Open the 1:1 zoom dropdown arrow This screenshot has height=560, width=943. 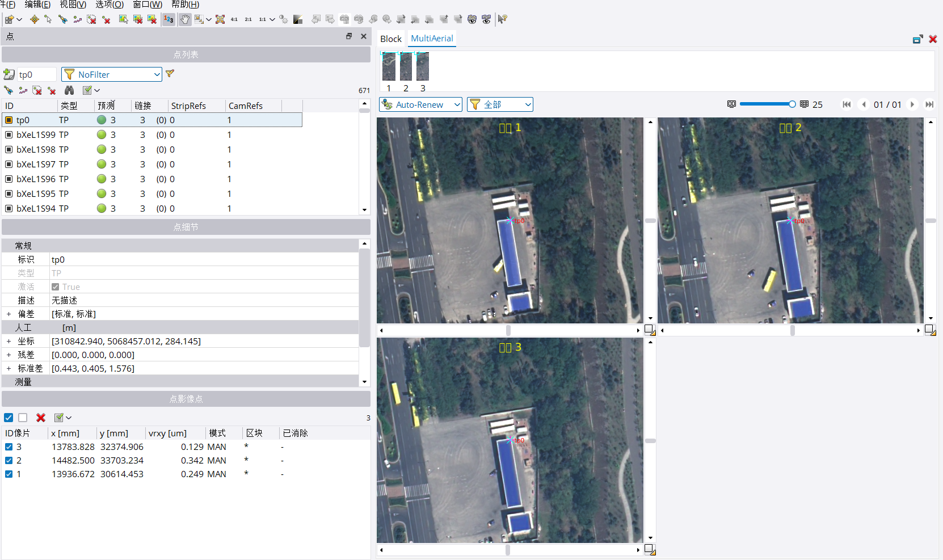(272, 19)
